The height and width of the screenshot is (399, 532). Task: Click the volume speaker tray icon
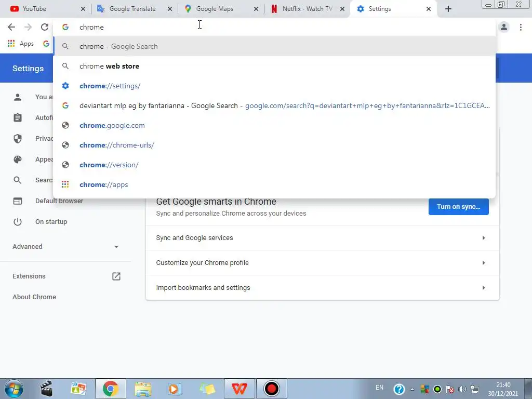point(462,389)
